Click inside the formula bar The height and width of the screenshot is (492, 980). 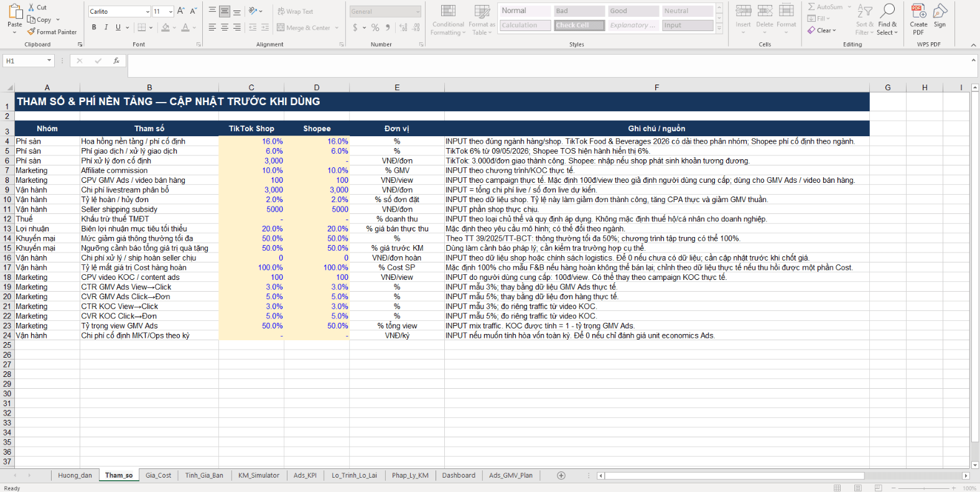tap(548, 66)
